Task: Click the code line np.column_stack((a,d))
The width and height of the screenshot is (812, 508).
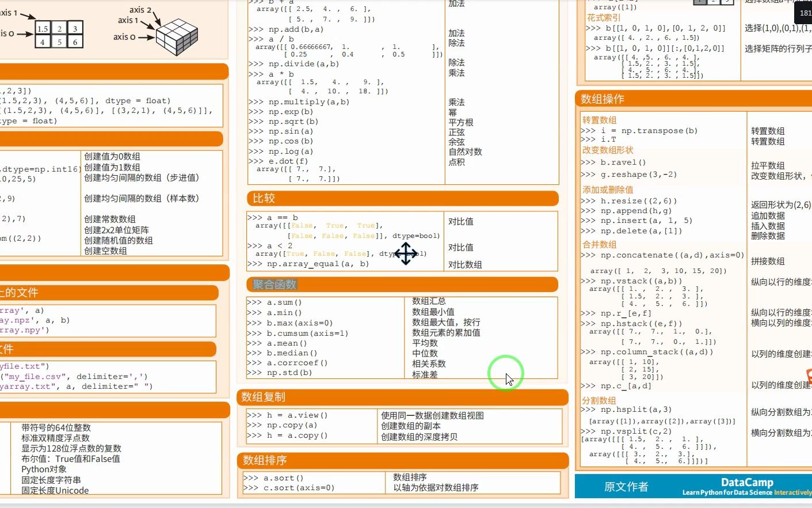Action: click(647, 352)
